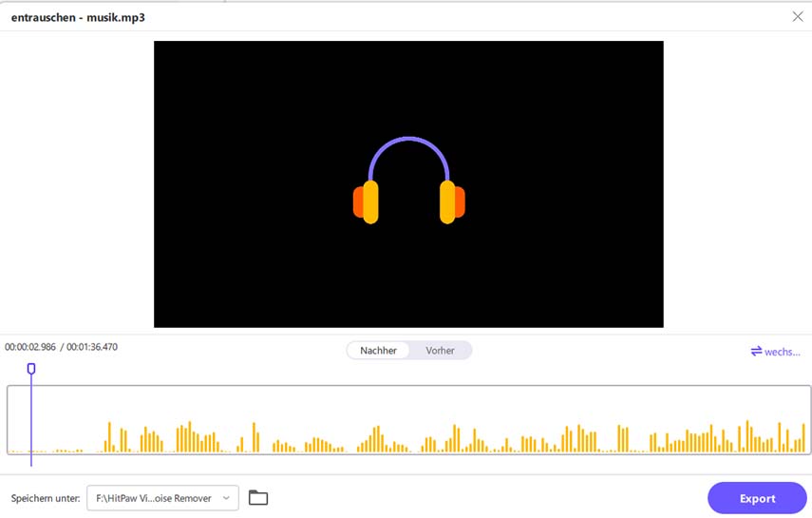812x518 pixels.
Task: Switch preview to Nachher
Action: (x=378, y=351)
